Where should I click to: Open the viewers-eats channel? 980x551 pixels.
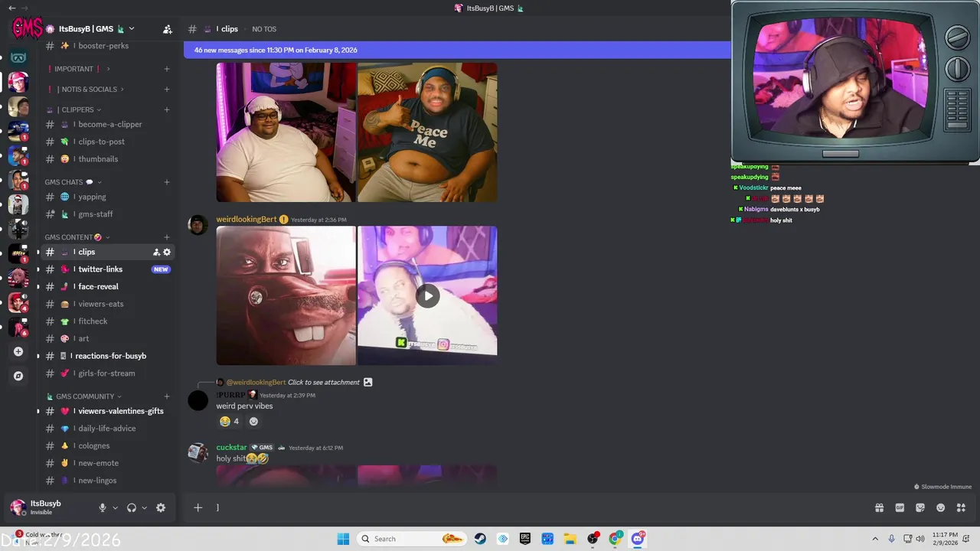107,304
